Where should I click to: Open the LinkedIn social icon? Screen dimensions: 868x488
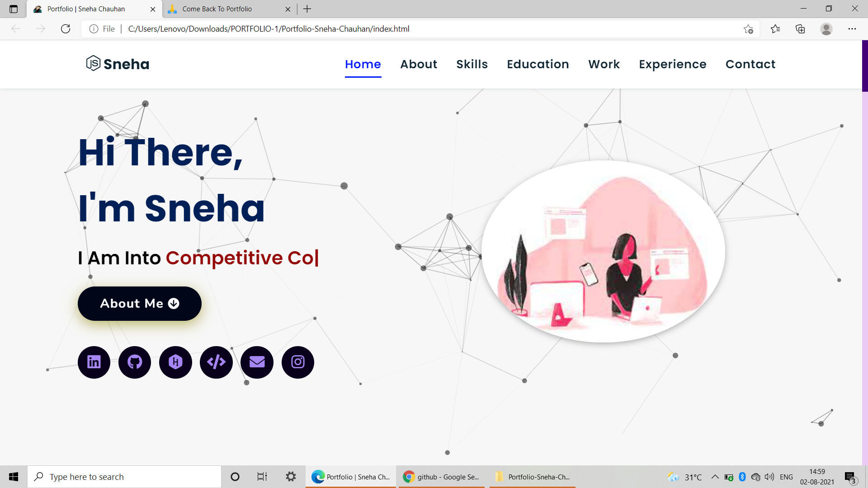coord(94,362)
